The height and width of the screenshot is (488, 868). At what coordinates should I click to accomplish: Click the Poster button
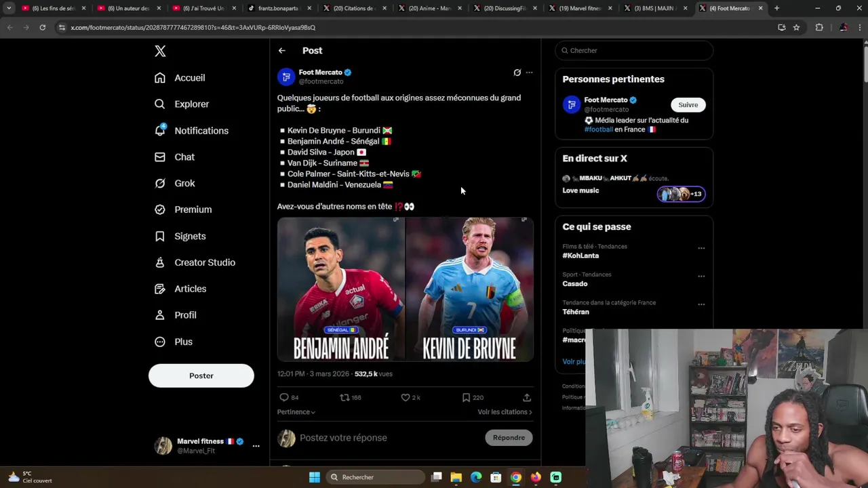201,375
